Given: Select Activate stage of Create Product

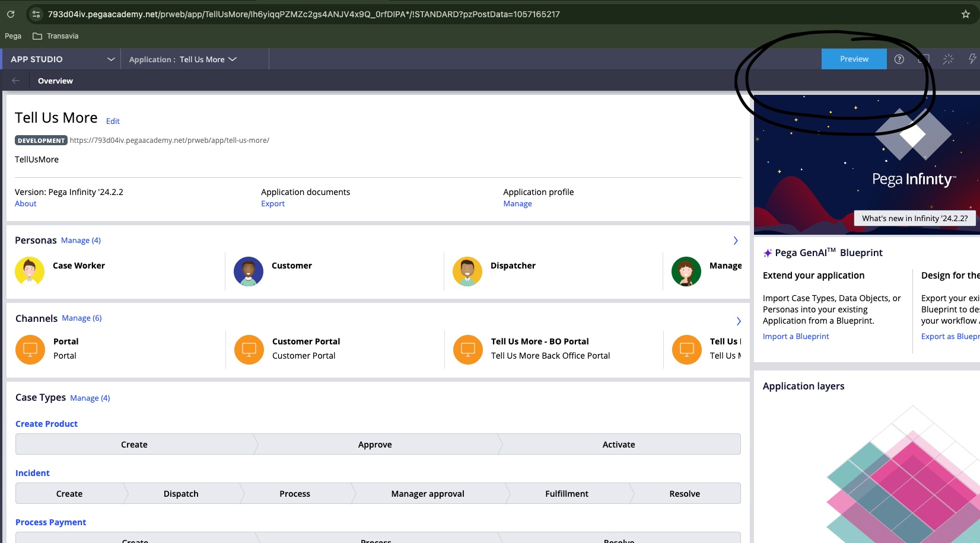Looking at the screenshot, I should (x=619, y=445).
